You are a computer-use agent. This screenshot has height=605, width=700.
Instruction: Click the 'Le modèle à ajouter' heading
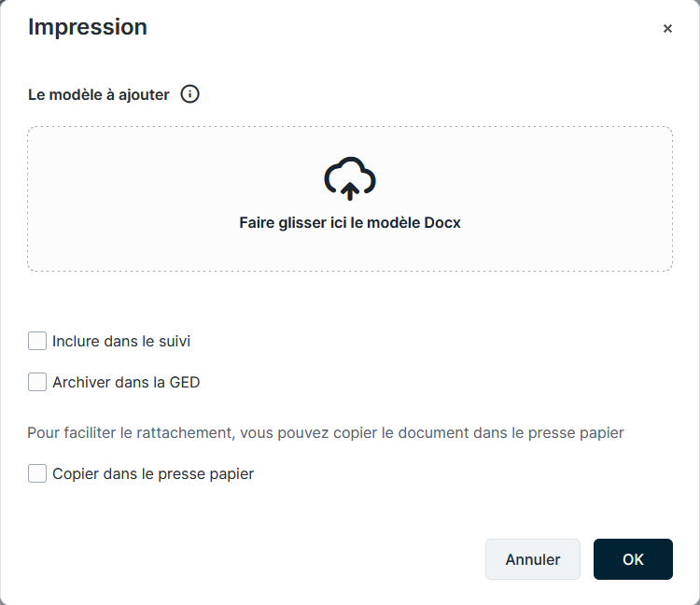(99, 94)
